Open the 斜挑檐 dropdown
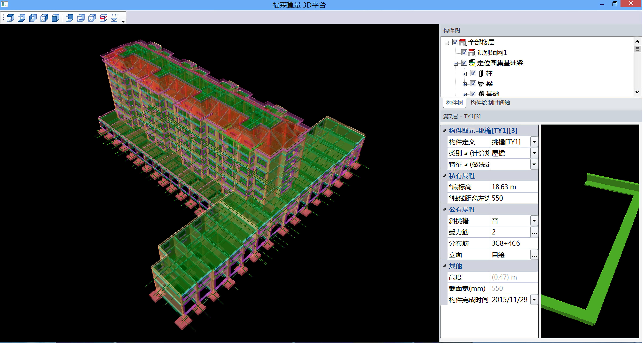 (x=534, y=221)
